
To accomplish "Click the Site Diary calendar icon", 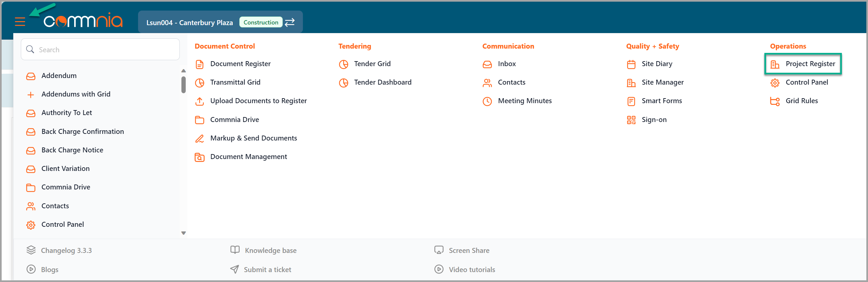I will [631, 64].
